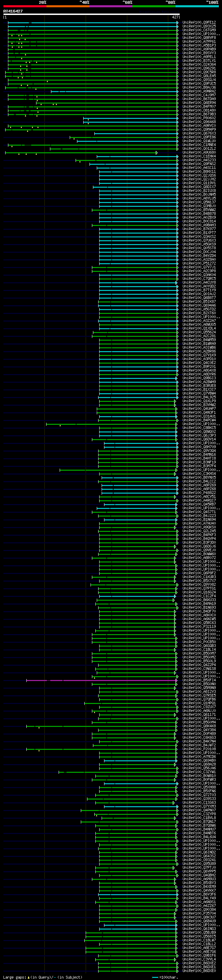Open subject name UniRef100_Q8H709
The height and width of the screenshot is (980, 222).
[199, 447]
